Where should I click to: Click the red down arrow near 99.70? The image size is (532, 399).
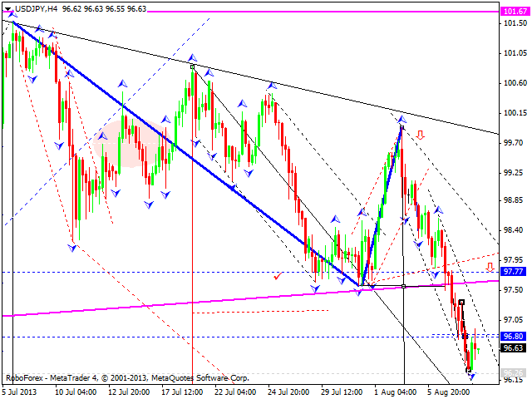coord(421,135)
